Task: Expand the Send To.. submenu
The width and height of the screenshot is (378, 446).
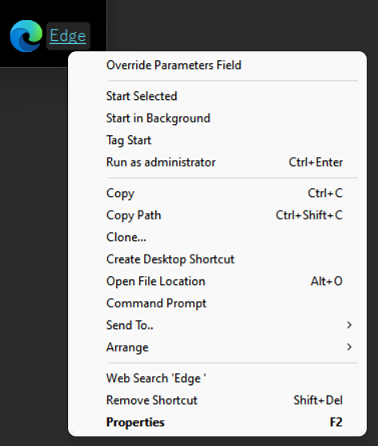Action: [217, 325]
